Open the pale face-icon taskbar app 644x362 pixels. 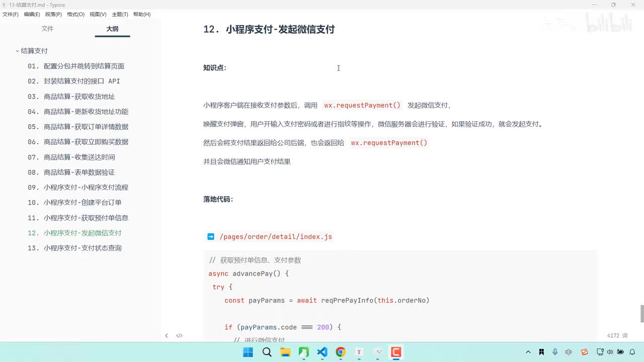378,352
